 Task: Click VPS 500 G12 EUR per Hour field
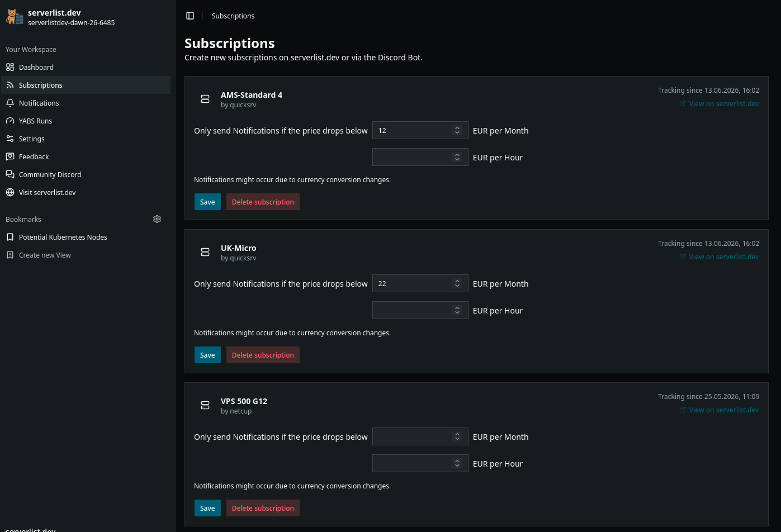coord(420,463)
